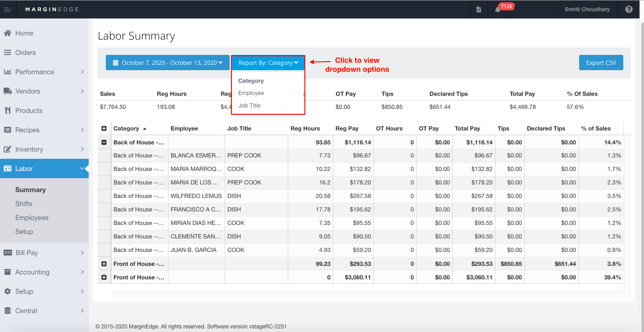Click the Orders list icon
The image size is (644, 332).
coord(7,53)
